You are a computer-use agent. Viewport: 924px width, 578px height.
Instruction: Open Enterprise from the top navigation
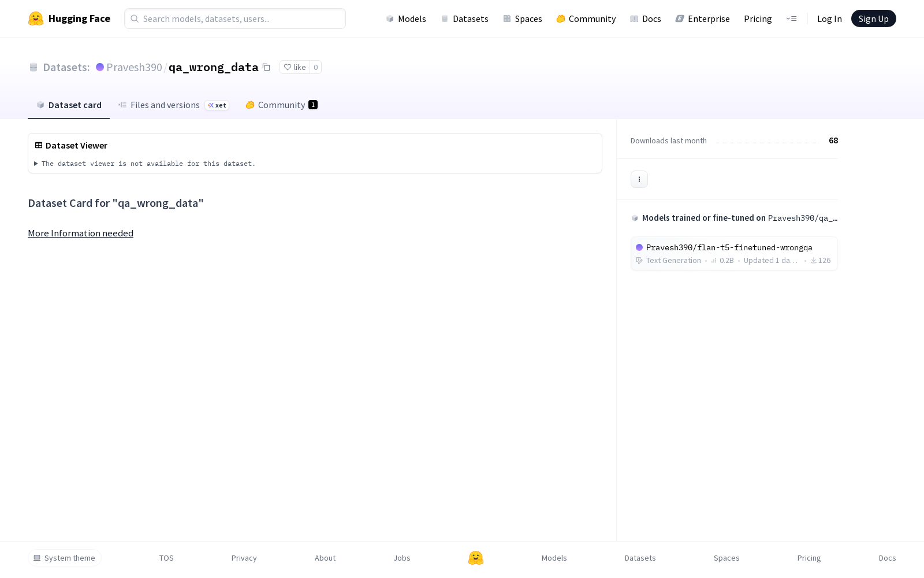tap(703, 18)
